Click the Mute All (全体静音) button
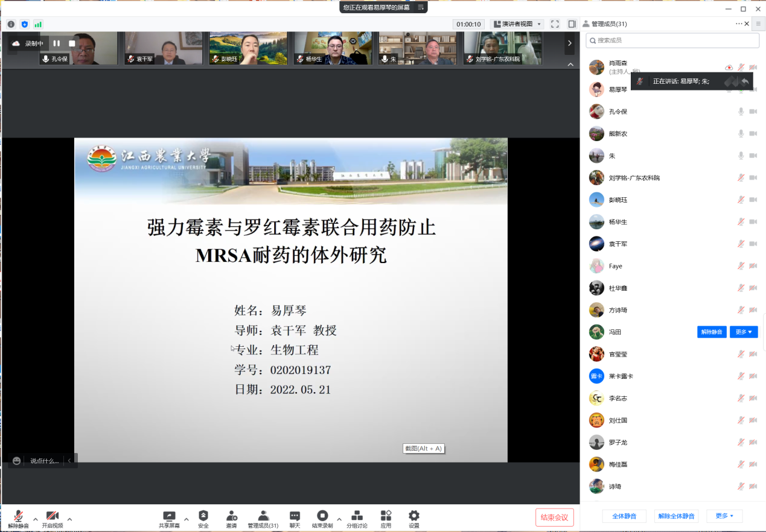Viewport: 766px width, 532px height. click(624, 516)
